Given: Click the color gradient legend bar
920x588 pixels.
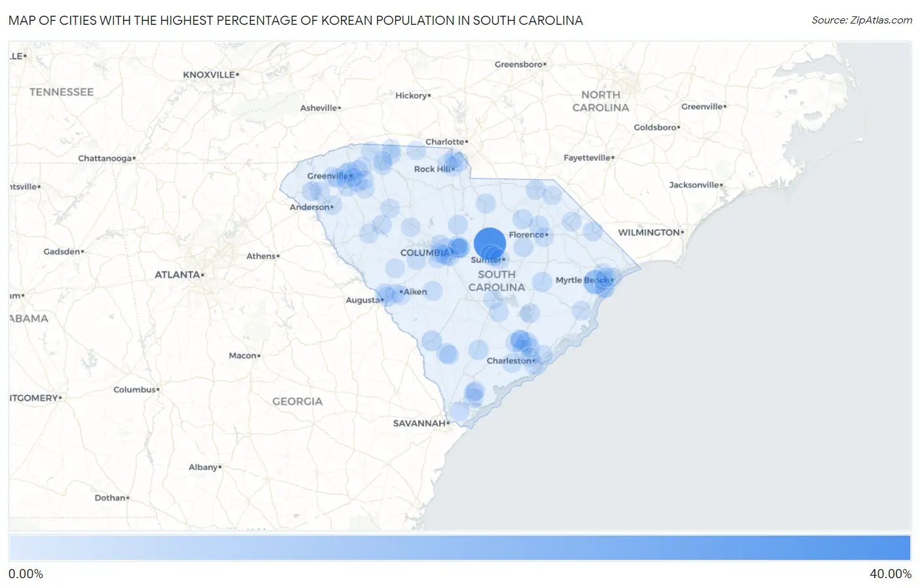Looking at the screenshot, I should pos(459,548).
